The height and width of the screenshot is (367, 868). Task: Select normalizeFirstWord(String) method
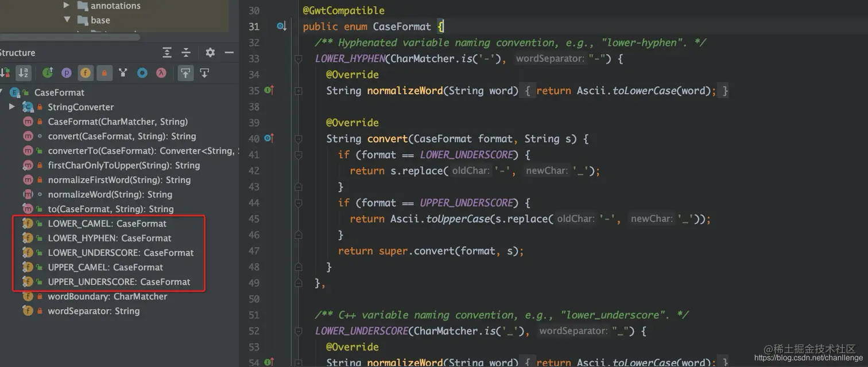pos(119,180)
